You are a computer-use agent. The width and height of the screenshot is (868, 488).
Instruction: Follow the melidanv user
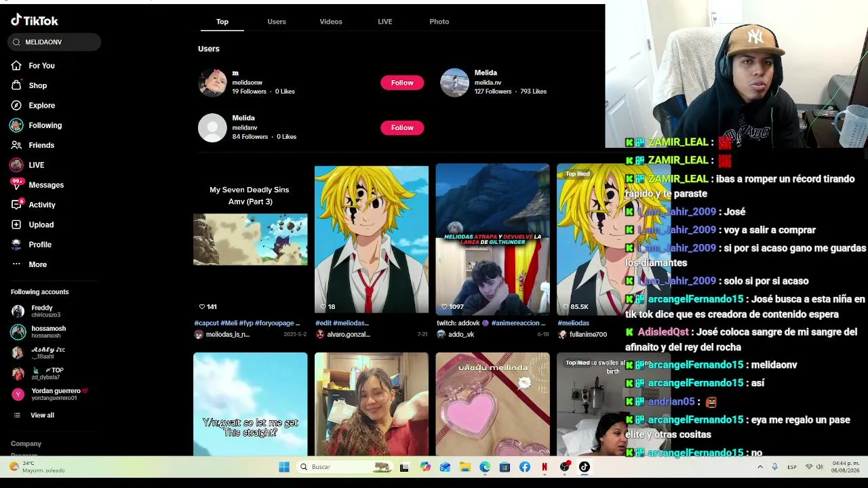pyautogui.click(x=402, y=127)
